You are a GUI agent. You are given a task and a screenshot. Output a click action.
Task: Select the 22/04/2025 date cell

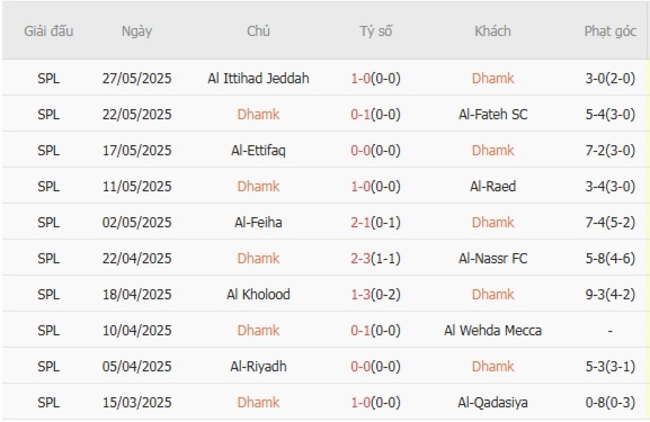pyautogui.click(x=137, y=258)
